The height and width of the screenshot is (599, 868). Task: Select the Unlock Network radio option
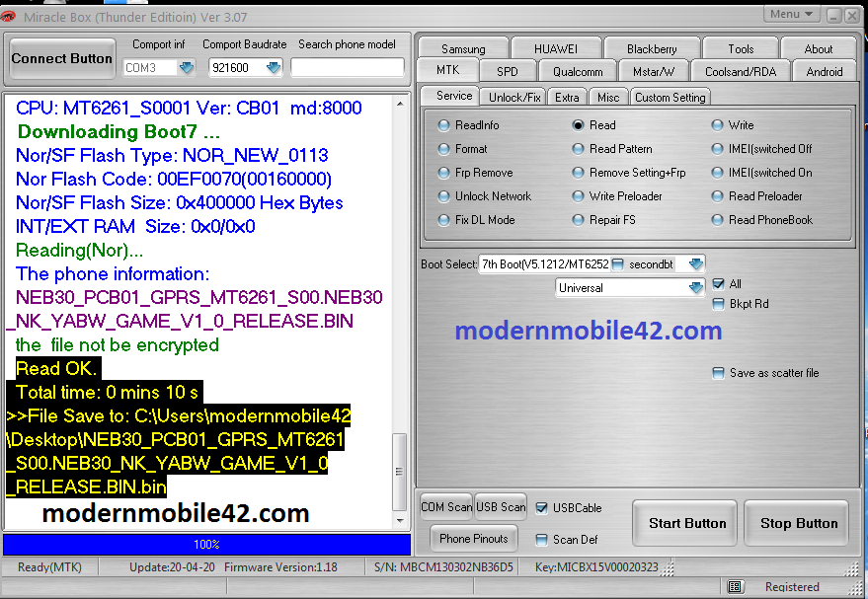point(443,196)
